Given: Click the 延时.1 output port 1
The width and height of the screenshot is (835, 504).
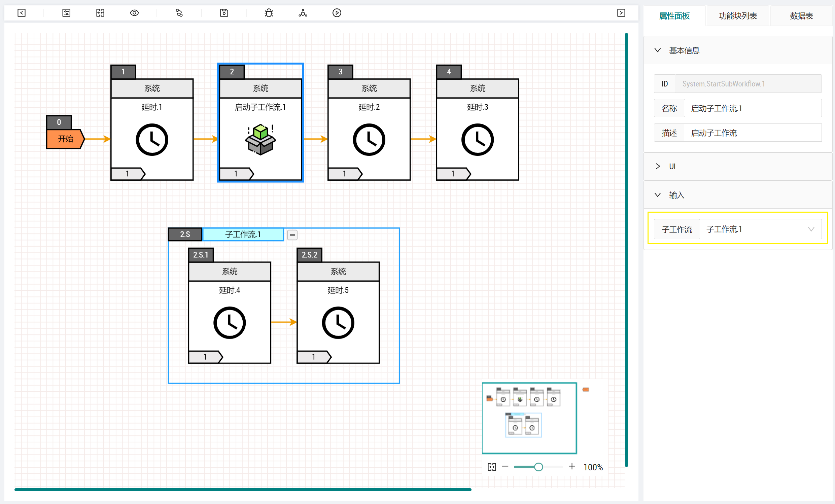Looking at the screenshot, I should tap(128, 174).
